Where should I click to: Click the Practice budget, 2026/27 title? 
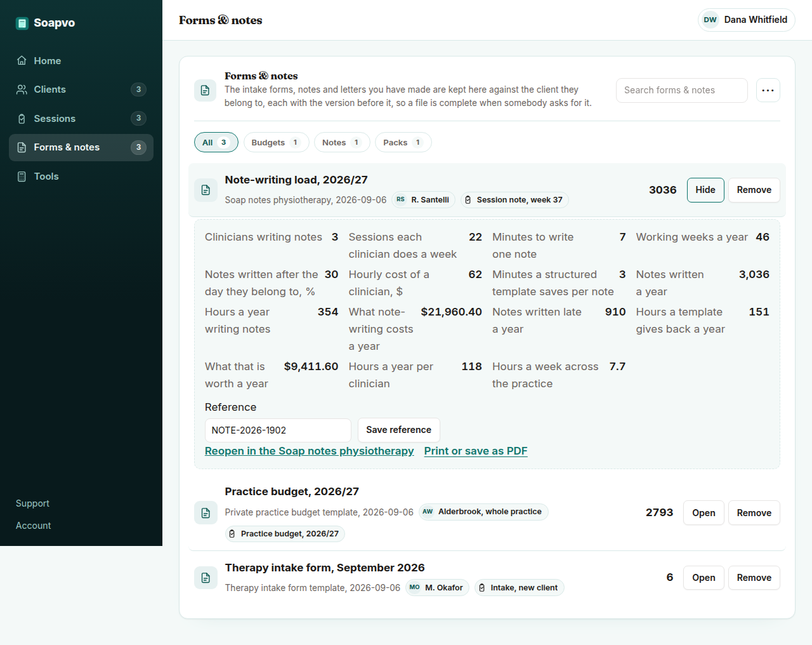(292, 491)
